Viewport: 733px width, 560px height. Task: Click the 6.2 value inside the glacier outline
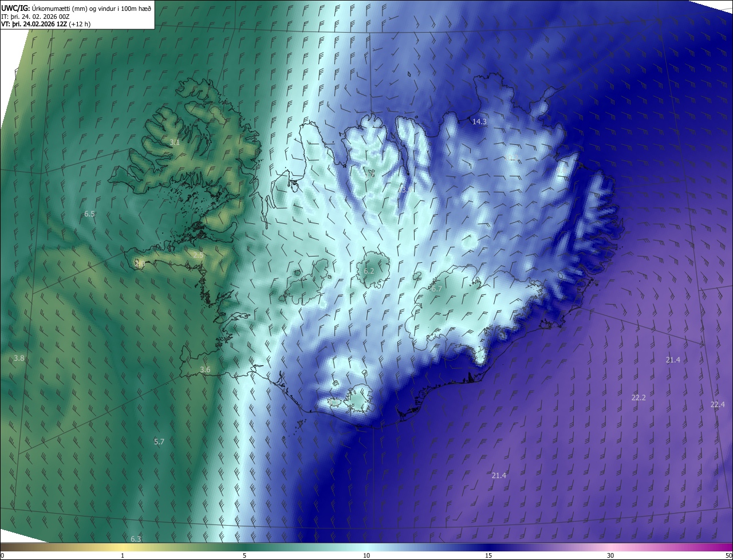click(369, 271)
